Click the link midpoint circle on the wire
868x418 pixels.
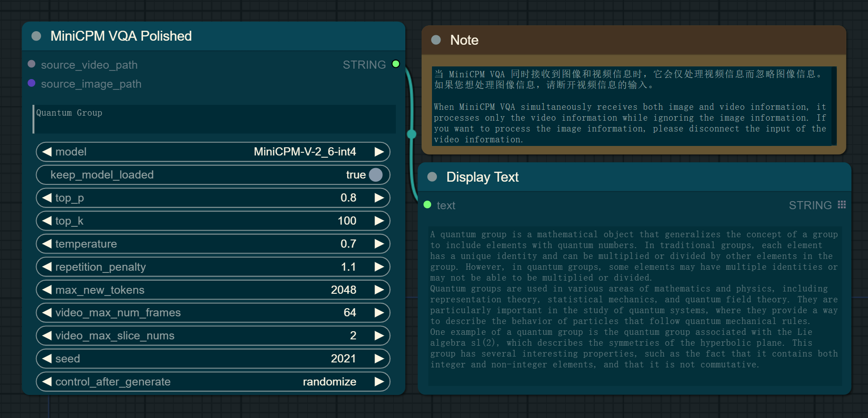[412, 134]
